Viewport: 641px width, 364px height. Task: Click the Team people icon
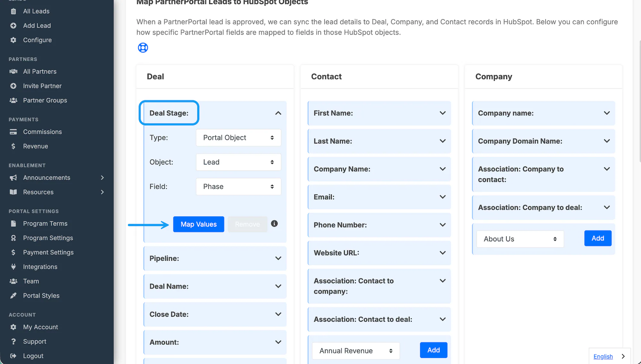pyautogui.click(x=13, y=281)
